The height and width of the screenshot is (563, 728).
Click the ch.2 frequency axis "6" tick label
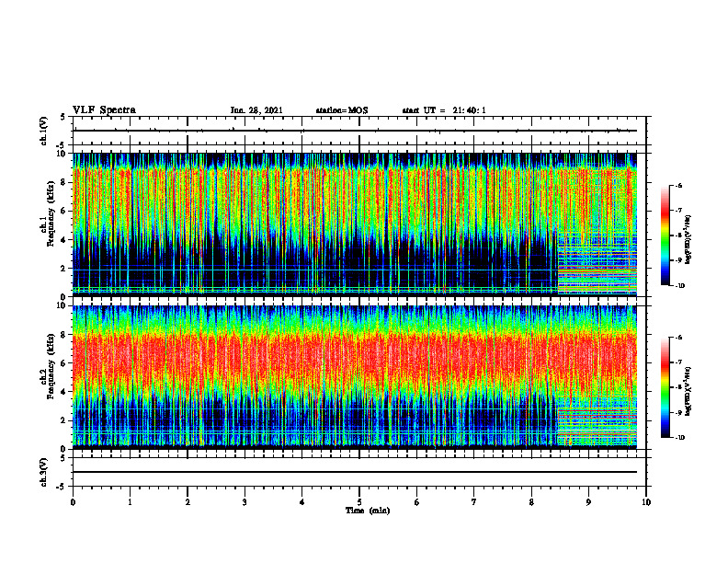(64, 363)
